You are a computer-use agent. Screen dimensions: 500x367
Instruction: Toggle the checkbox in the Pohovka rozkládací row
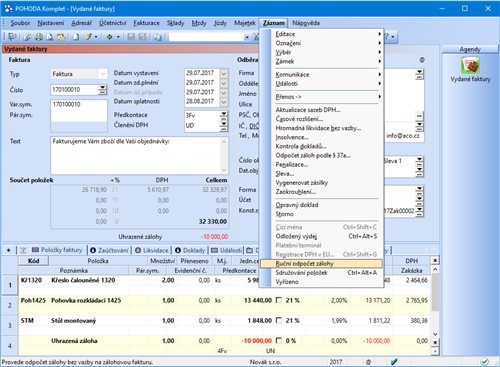click(x=279, y=300)
